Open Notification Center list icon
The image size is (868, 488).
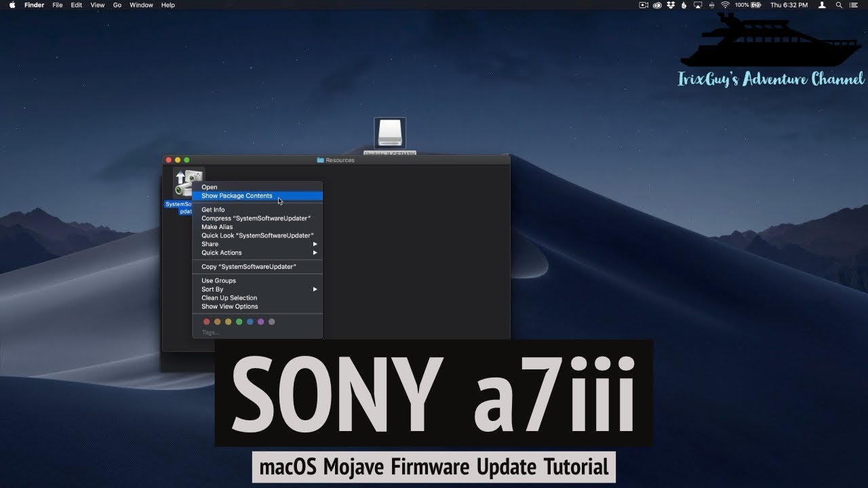[x=855, y=5]
